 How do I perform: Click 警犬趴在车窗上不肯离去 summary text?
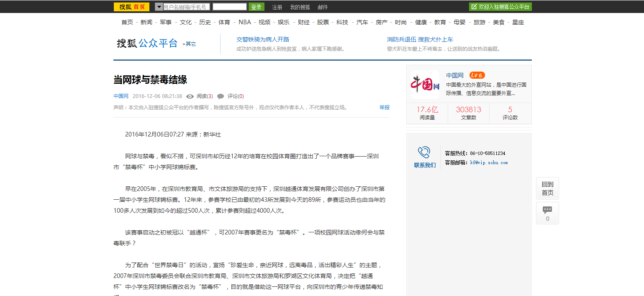pos(444,49)
